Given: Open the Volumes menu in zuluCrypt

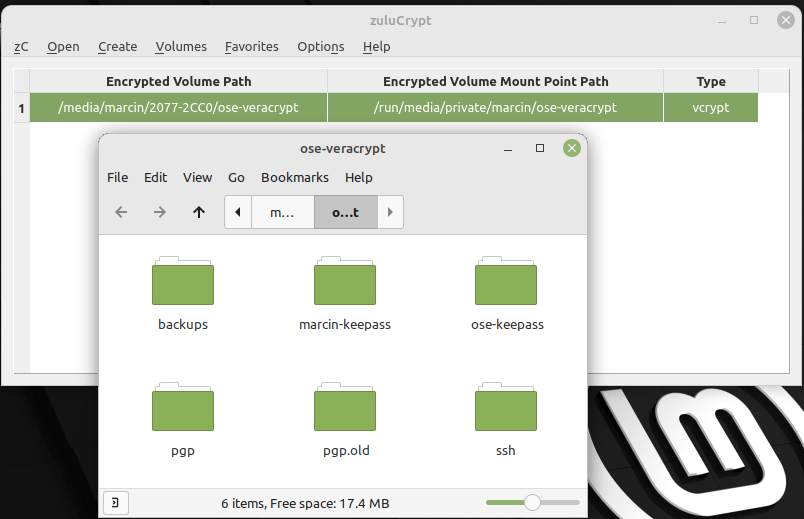Looking at the screenshot, I should pyautogui.click(x=181, y=47).
